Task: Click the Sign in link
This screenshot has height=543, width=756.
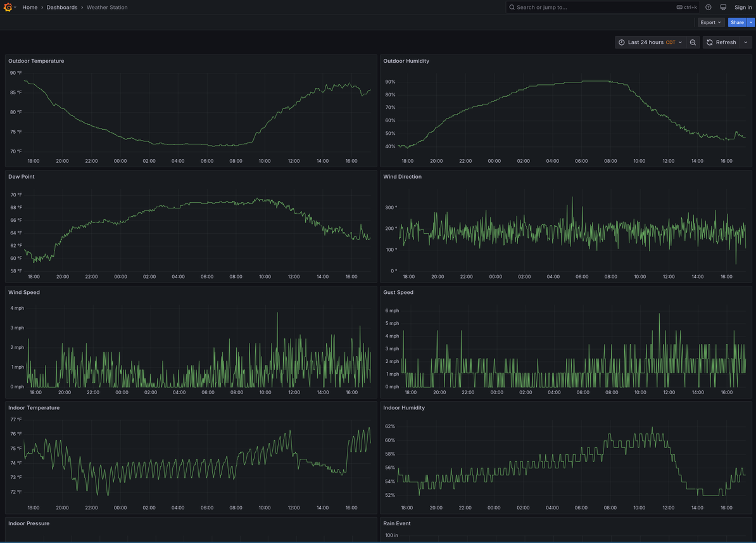Action: tap(743, 8)
